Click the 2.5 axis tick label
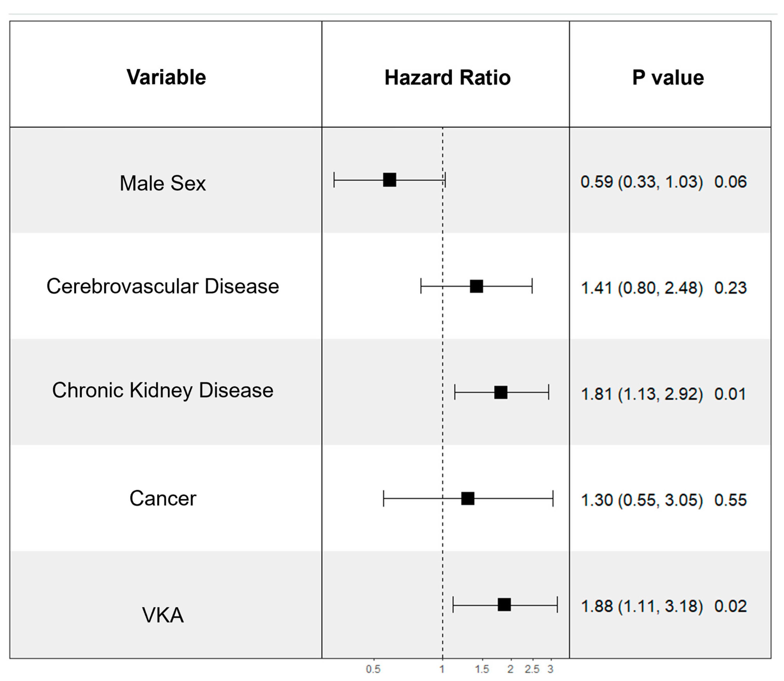This screenshot has width=784, height=681. (x=532, y=669)
